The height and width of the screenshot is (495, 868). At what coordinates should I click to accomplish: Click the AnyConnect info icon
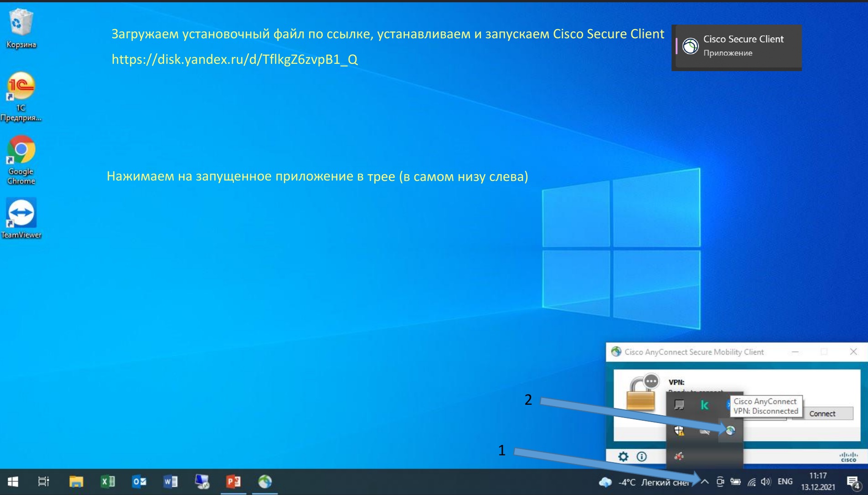641,456
